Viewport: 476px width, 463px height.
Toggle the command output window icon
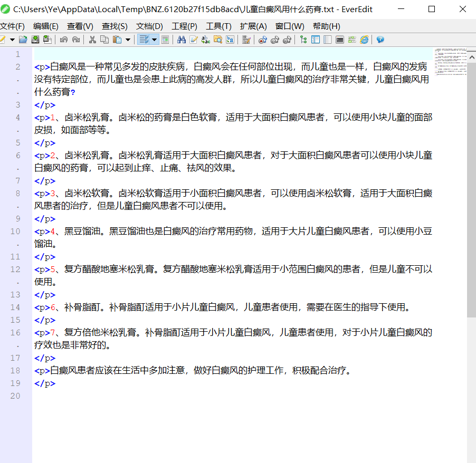[340, 40]
